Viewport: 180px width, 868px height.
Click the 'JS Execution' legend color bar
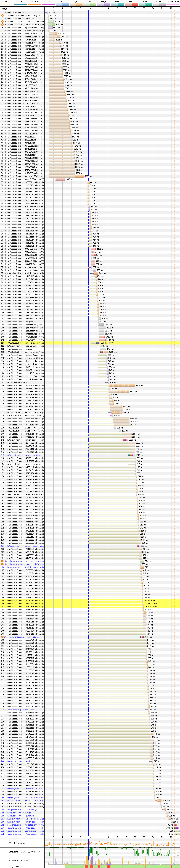173,4
